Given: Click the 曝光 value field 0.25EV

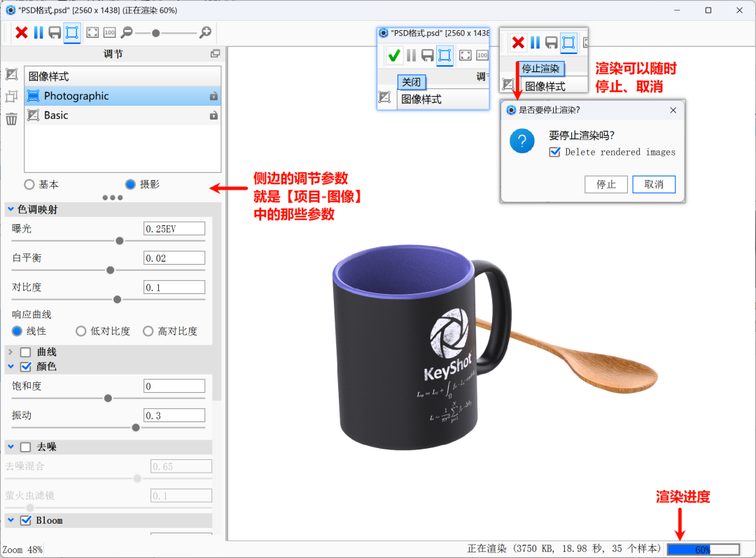Looking at the screenshot, I should 174,229.
